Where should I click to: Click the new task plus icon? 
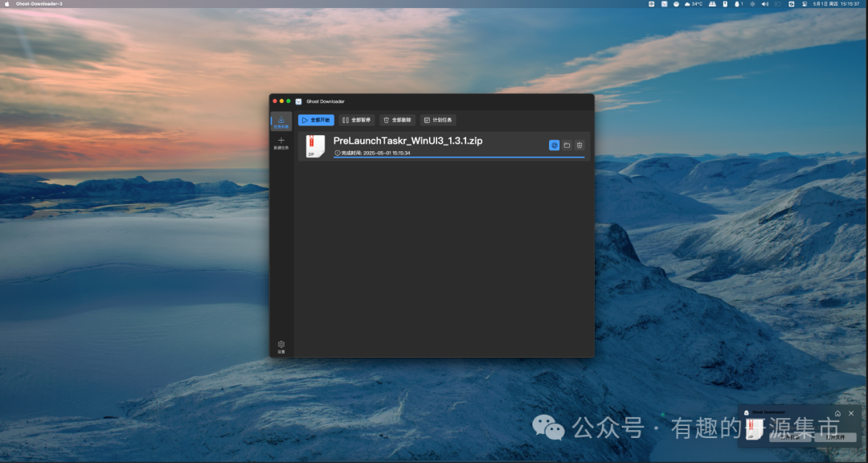pos(281,142)
